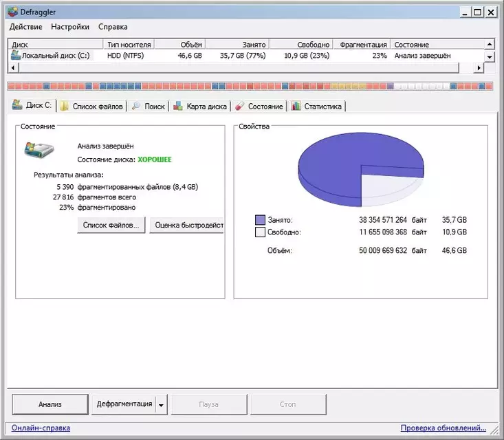This screenshot has height=440, width=504.
Task: Click the Список файлов... button
Action: point(111,225)
